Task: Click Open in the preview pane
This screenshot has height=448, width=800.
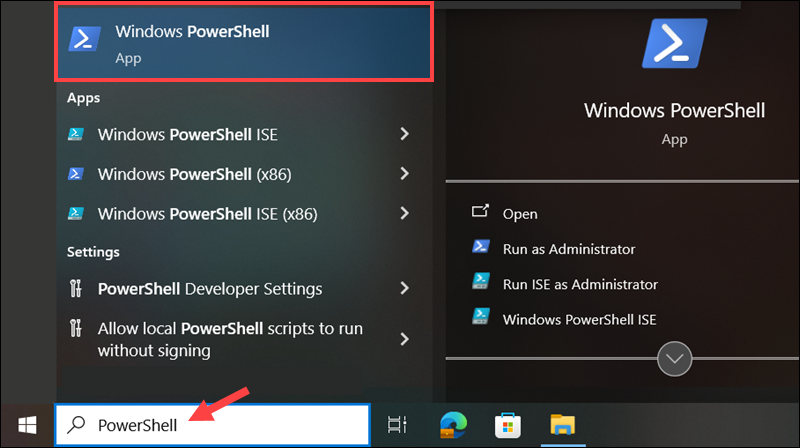Action: coord(520,214)
